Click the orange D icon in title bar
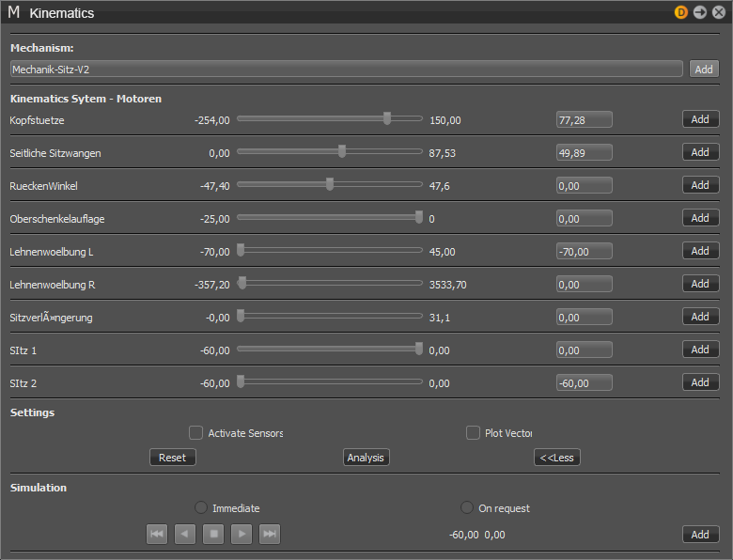 pyautogui.click(x=681, y=12)
